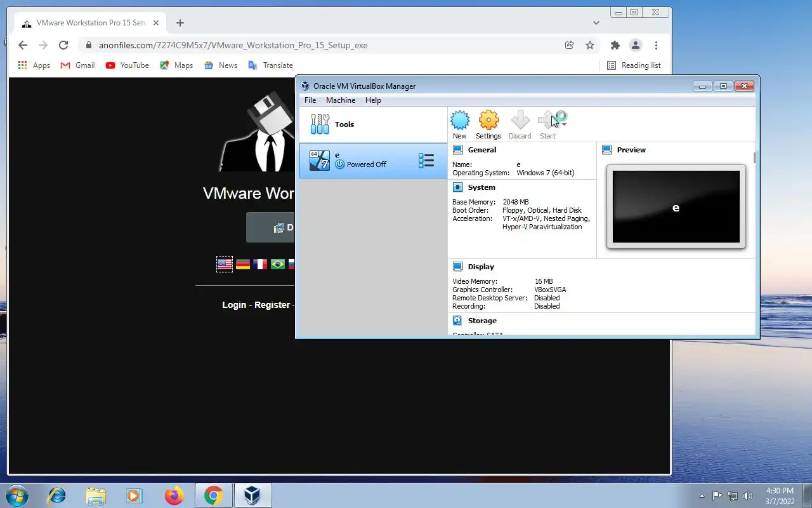812x508 pixels.
Task: Open News bookmark
Action: [221, 65]
